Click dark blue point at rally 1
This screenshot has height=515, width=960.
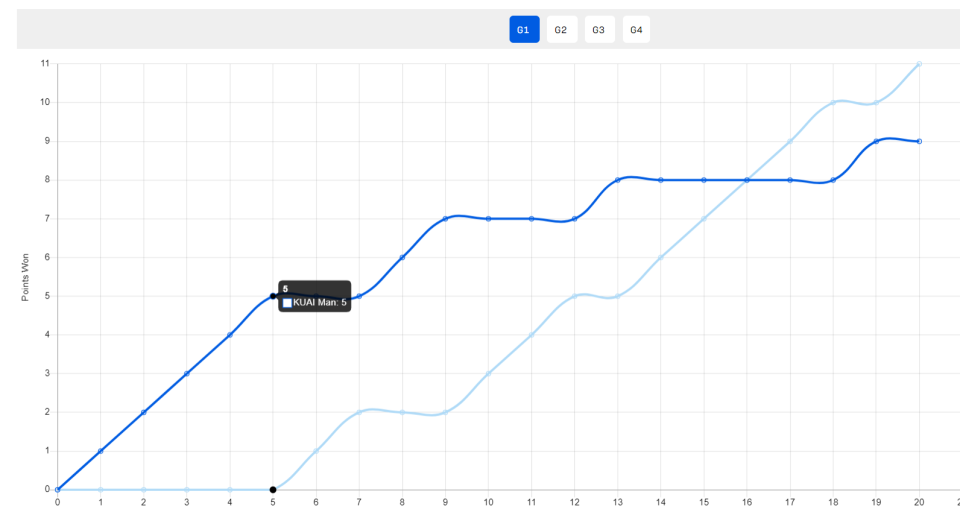(x=100, y=451)
